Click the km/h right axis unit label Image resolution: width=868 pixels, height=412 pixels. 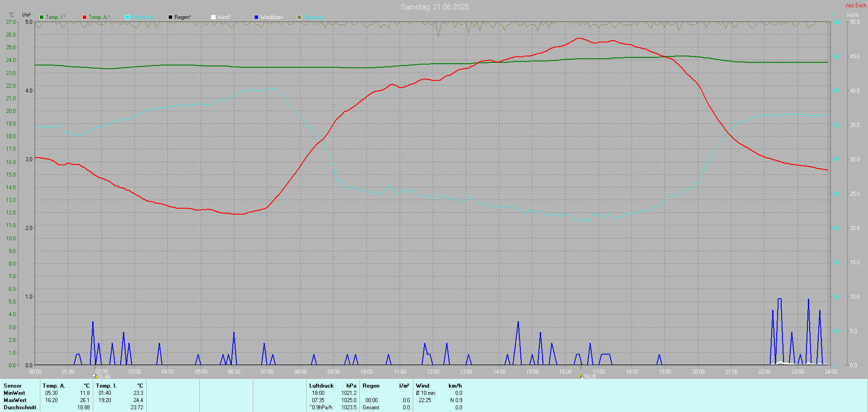tap(853, 15)
